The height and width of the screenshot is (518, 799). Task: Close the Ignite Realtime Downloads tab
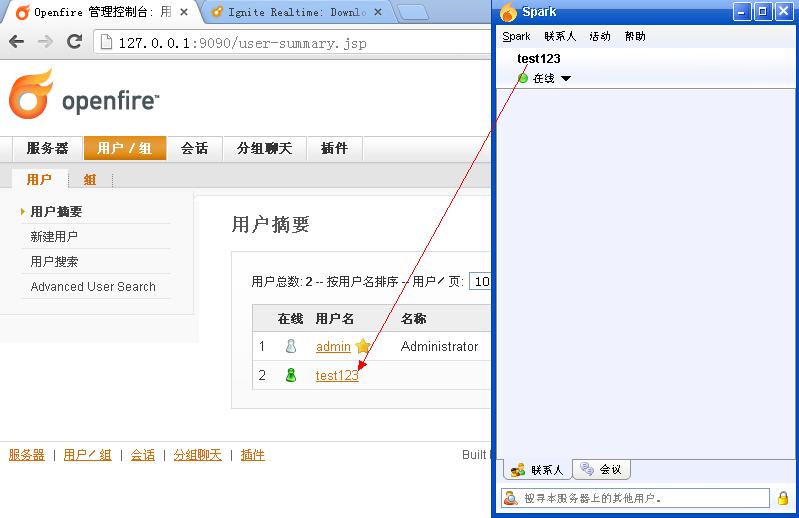378,12
